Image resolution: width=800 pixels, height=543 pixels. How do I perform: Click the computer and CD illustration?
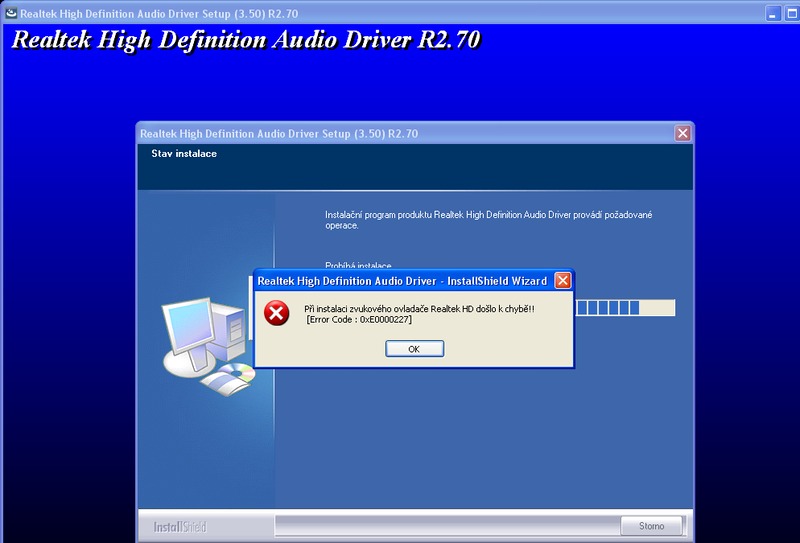[x=209, y=347]
